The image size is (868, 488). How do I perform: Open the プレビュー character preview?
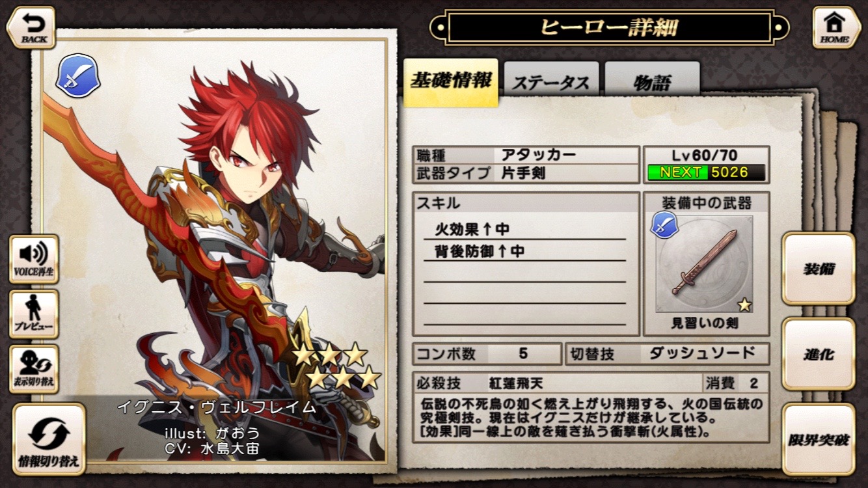[x=34, y=314]
